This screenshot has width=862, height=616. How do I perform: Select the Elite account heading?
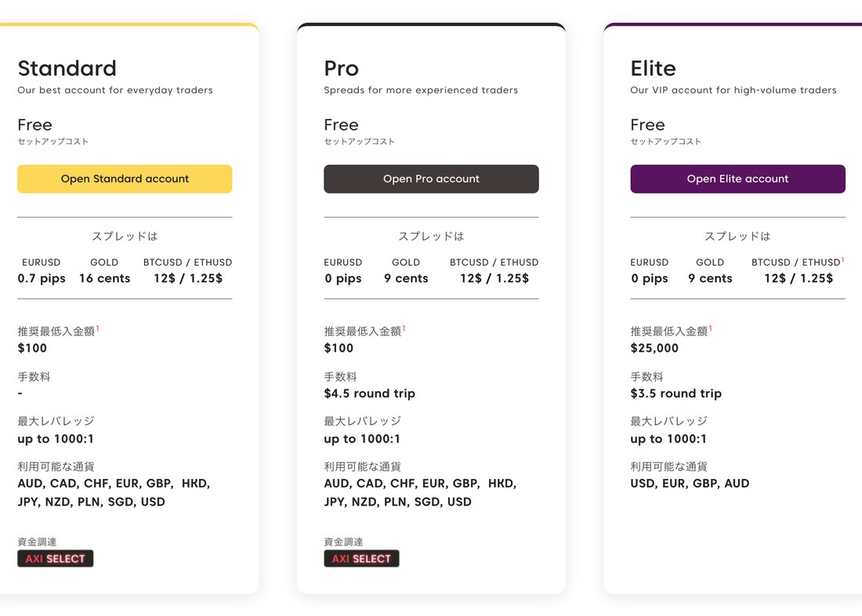tap(653, 68)
